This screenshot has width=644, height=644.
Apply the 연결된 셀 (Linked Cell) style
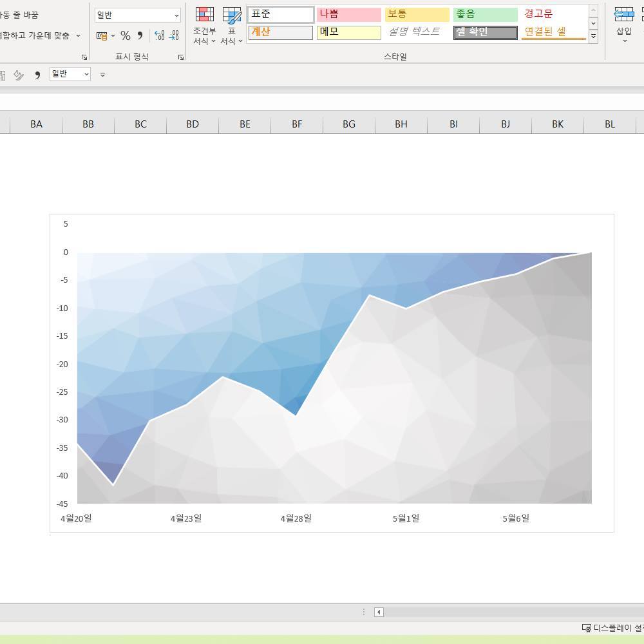554,32
